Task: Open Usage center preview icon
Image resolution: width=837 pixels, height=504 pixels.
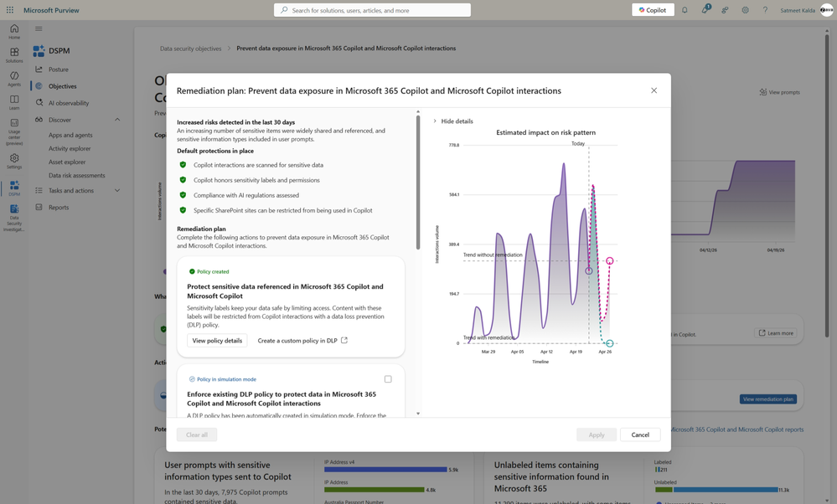Action: (14, 131)
